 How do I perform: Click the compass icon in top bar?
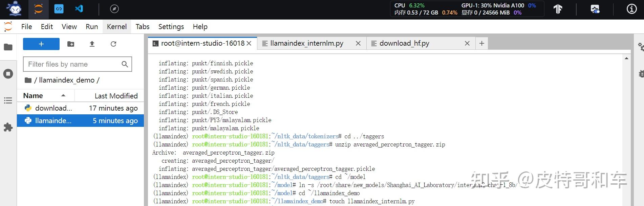pyautogui.click(x=114, y=9)
